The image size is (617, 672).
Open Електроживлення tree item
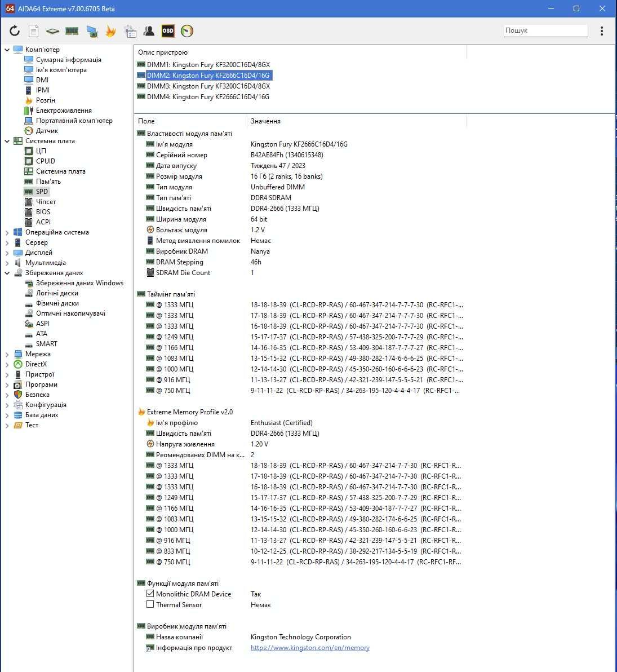pyautogui.click(x=64, y=110)
